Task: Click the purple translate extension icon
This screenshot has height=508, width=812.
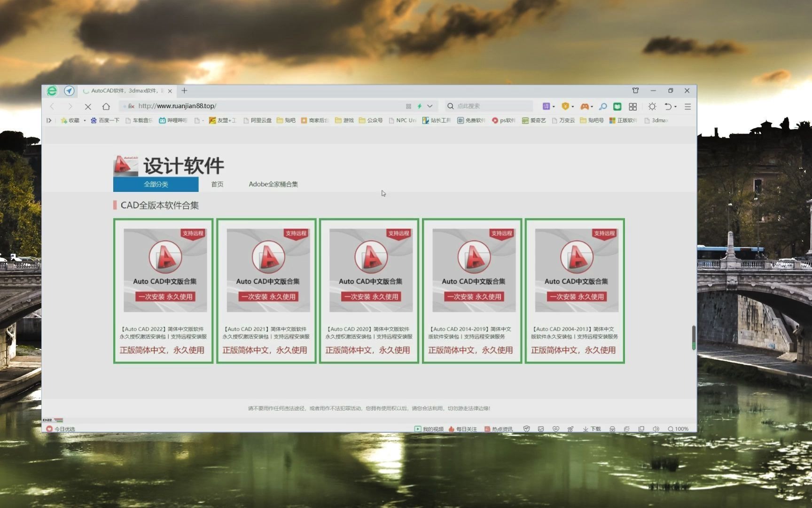Action: tap(546, 106)
